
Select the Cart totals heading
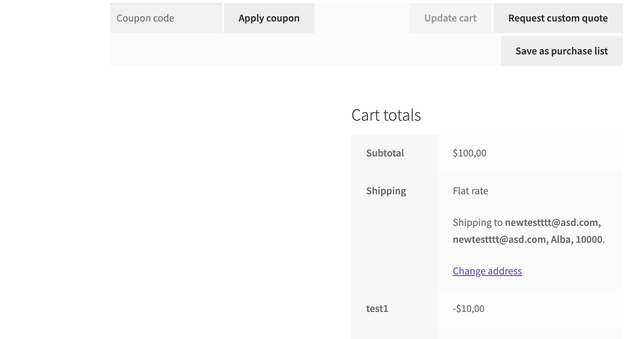[x=386, y=115]
